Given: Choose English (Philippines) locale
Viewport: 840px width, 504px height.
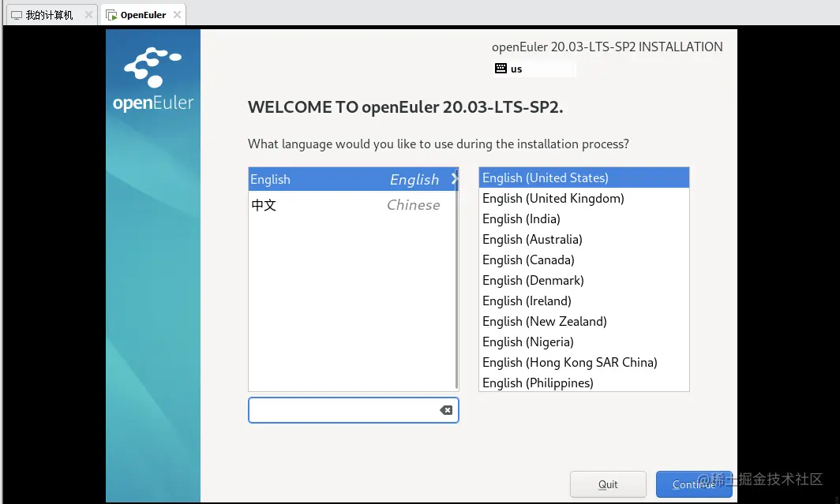Looking at the screenshot, I should click(584, 383).
